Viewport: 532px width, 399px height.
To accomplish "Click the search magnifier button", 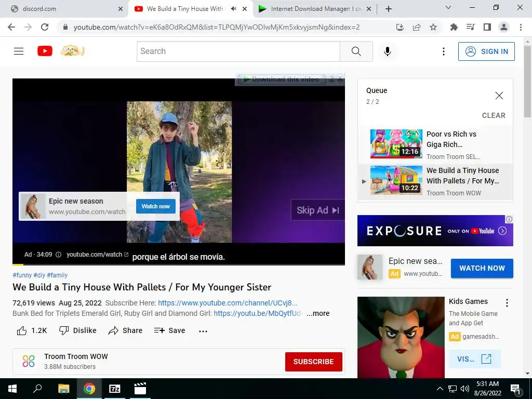I will tap(356, 51).
